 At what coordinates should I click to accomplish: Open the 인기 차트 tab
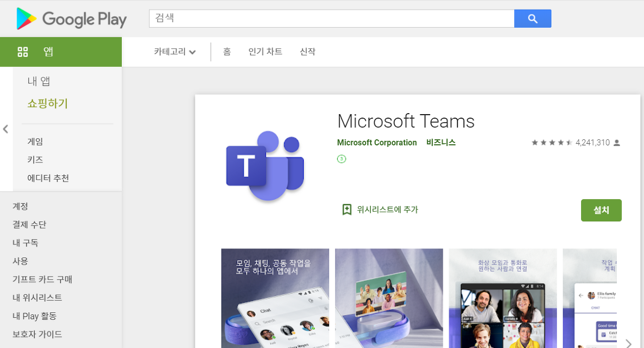pyautogui.click(x=265, y=52)
